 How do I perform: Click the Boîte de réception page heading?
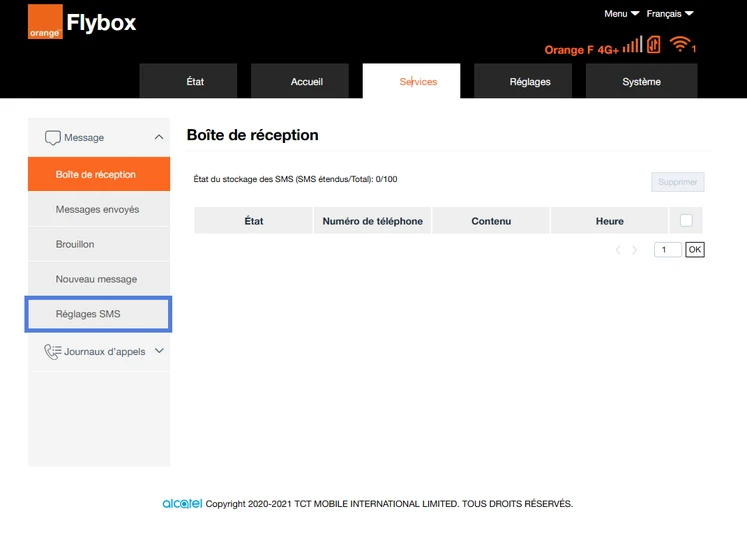click(252, 135)
